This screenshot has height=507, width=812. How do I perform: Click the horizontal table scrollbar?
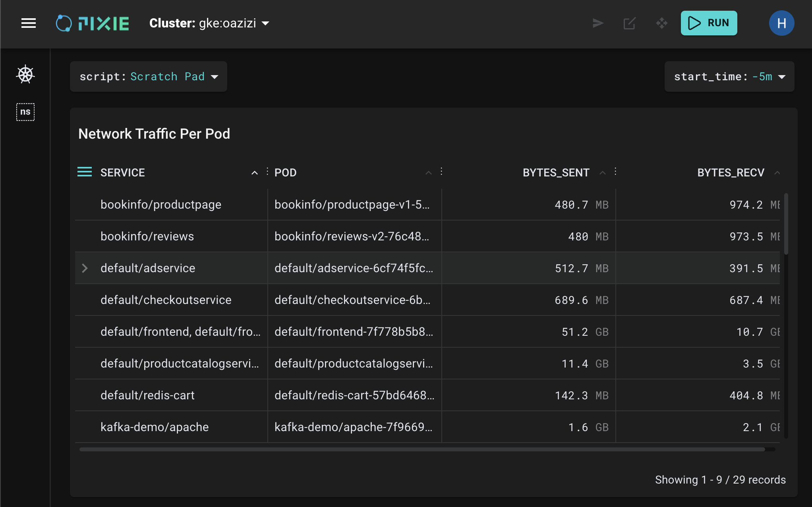point(422,449)
